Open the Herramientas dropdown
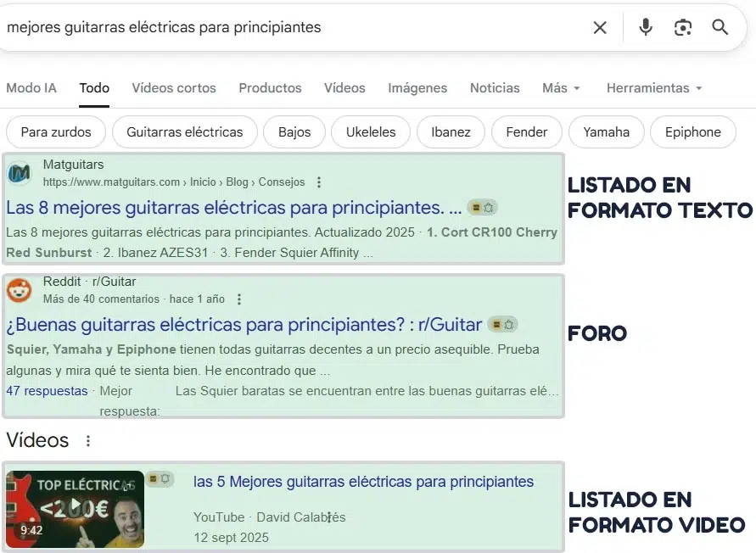The image size is (756, 553). pos(653,87)
